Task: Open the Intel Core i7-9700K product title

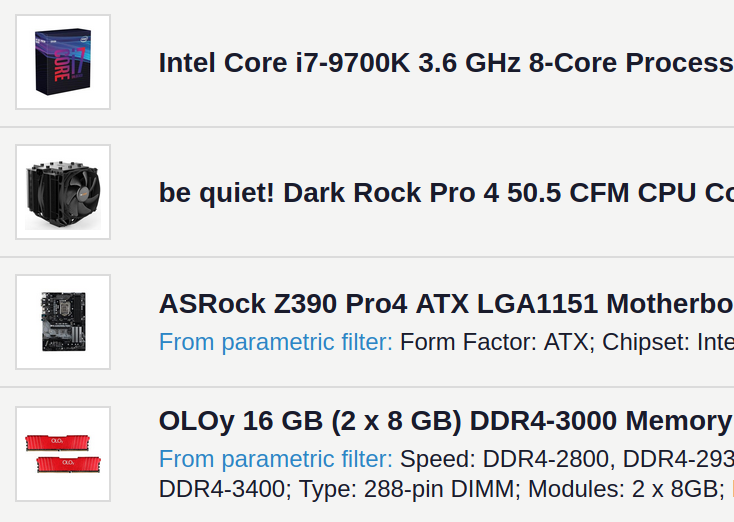Action: click(x=445, y=63)
